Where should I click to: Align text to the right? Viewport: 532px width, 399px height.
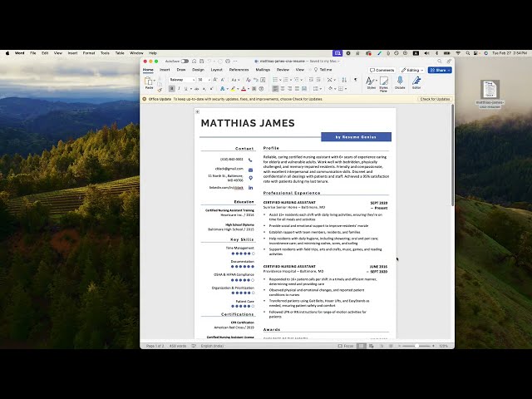[290, 89]
